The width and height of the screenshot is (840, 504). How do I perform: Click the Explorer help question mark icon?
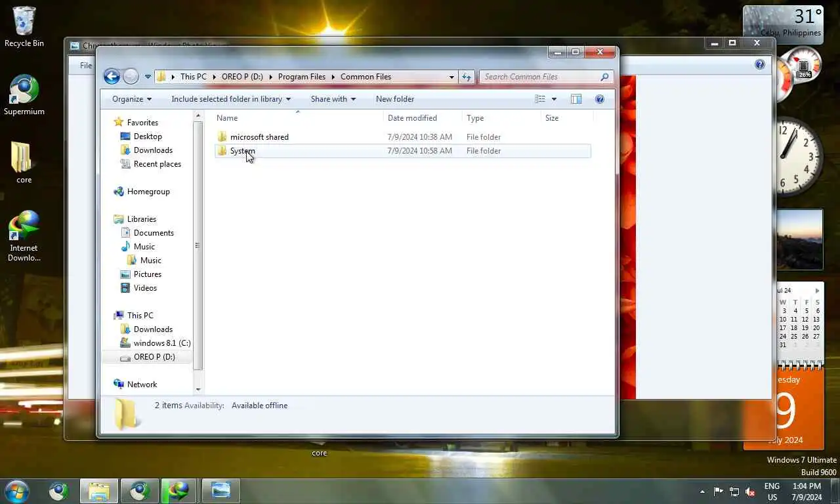pos(599,99)
